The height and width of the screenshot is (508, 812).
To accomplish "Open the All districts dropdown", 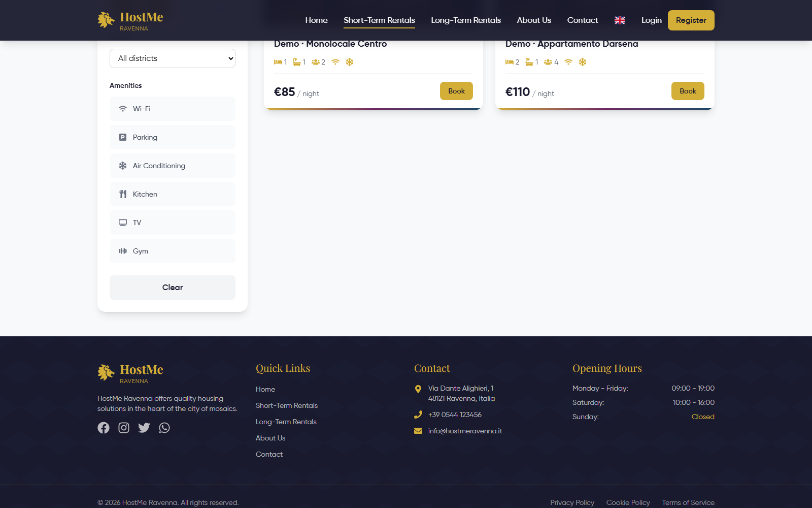I will tap(173, 58).
